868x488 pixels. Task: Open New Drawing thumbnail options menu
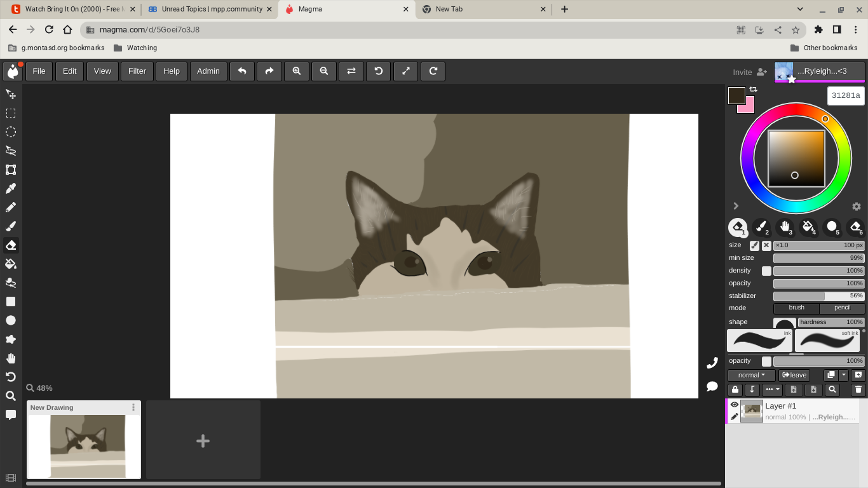[133, 407]
